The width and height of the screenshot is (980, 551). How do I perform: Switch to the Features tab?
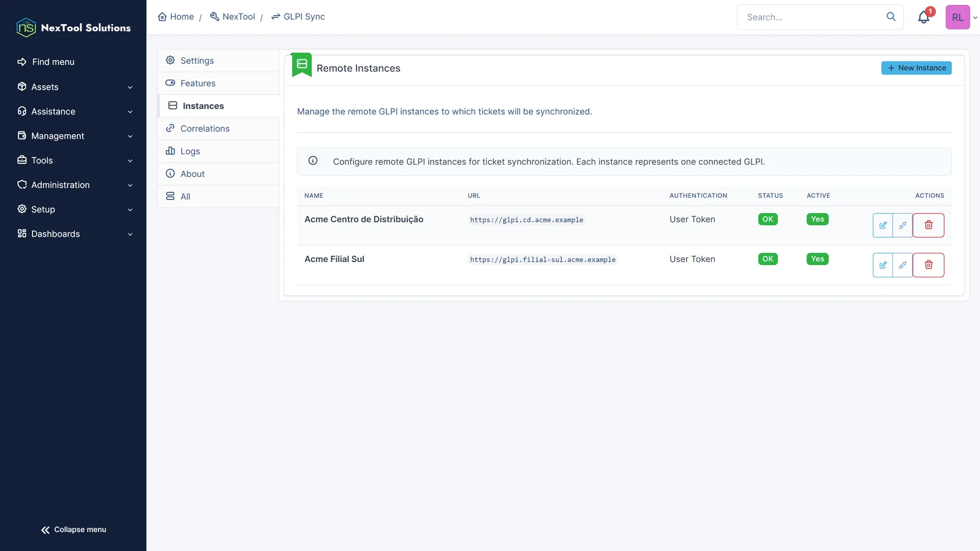tap(218, 83)
